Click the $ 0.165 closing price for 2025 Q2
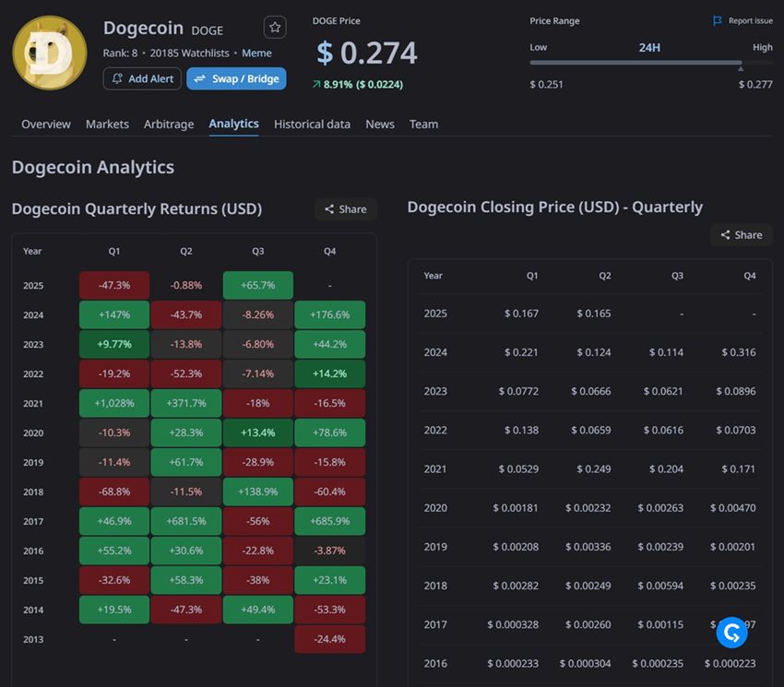Viewport: 784px width, 687px height. [594, 314]
